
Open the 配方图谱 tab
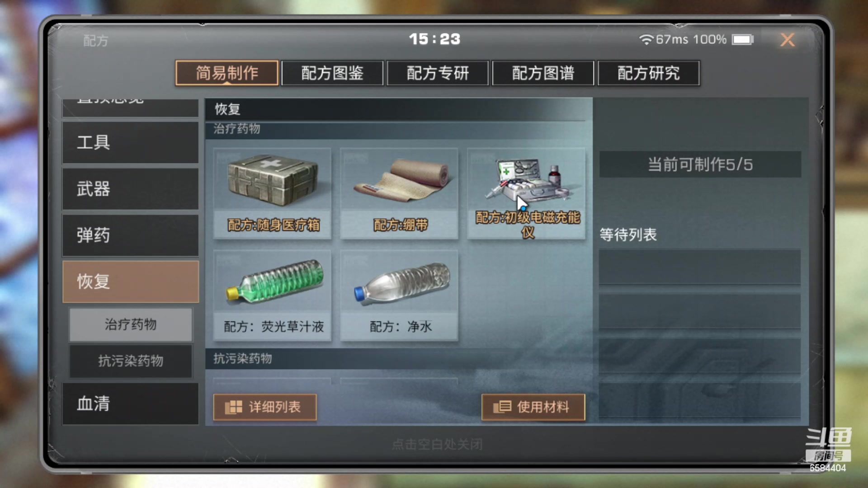(543, 73)
